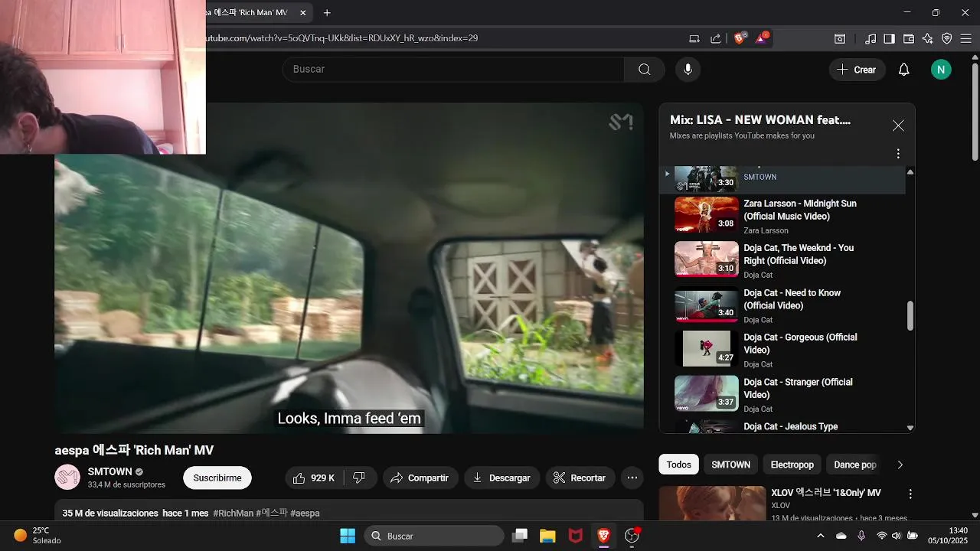The height and width of the screenshot is (551, 980).
Task: Open options for XLOV '1&Only' MV
Action: click(910, 494)
